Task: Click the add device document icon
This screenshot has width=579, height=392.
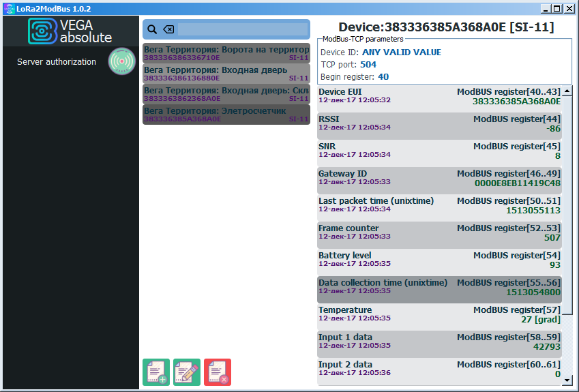Action: (156, 372)
